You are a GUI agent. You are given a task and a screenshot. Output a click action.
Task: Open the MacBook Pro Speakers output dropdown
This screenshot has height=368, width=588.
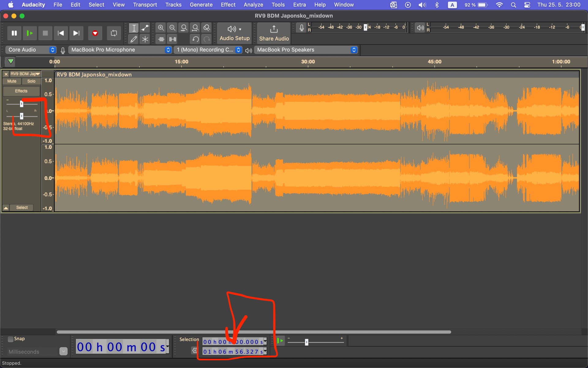(306, 50)
